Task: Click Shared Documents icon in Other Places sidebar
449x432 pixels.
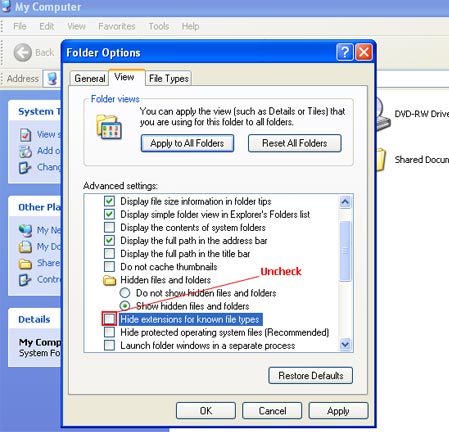Action: click(25, 263)
